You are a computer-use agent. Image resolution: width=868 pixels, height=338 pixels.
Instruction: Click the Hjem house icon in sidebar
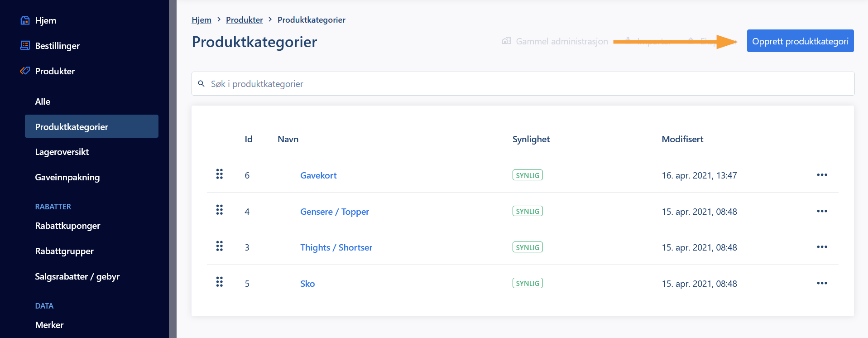point(25,20)
